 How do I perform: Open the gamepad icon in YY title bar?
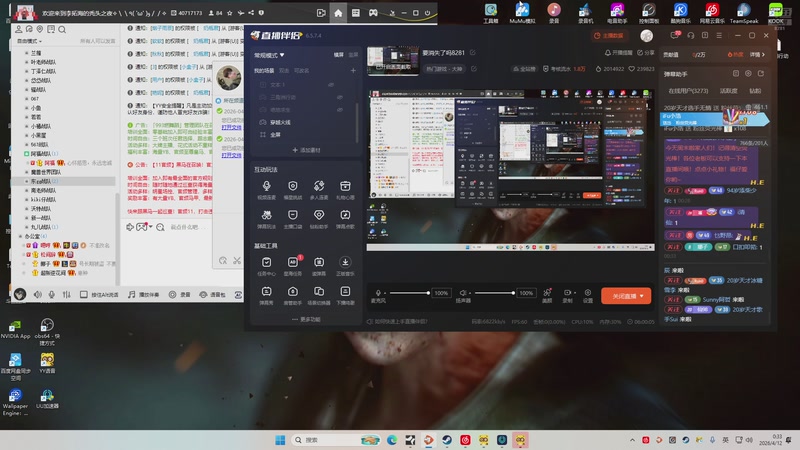[x=373, y=13]
